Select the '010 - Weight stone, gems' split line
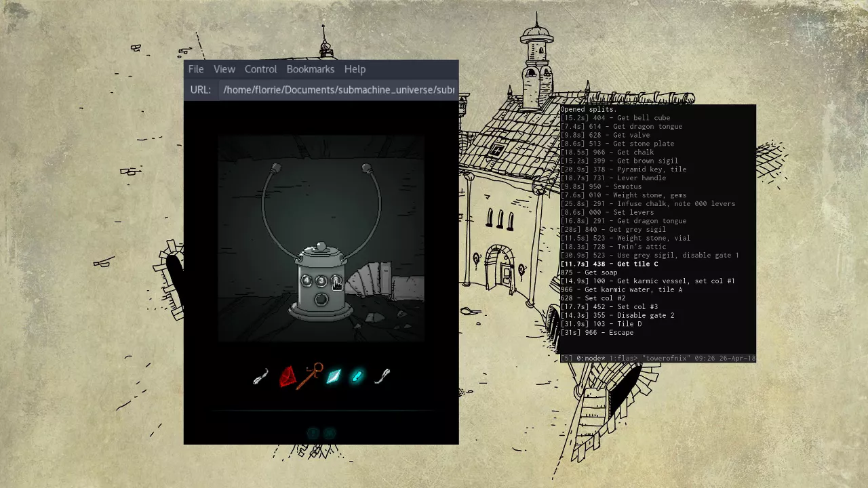The width and height of the screenshot is (868, 488). click(x=623, y=195)
